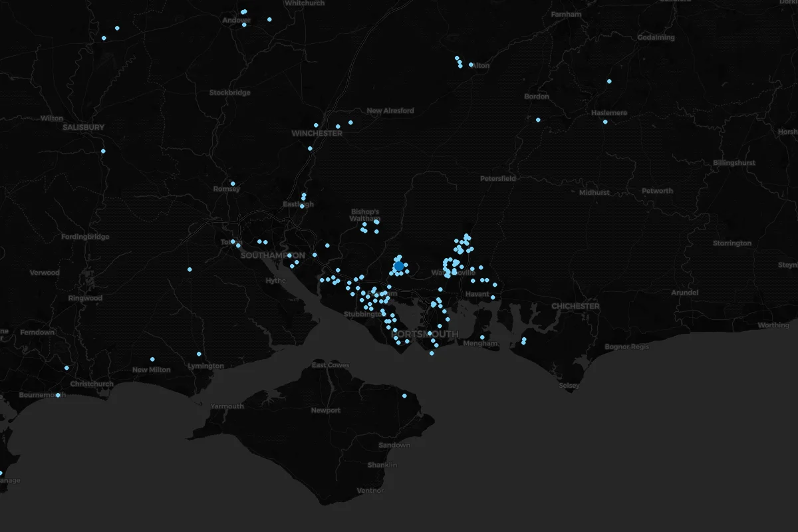Select the Christchurch label
This screenshot has width=798, height=532.
click(92, 384)
